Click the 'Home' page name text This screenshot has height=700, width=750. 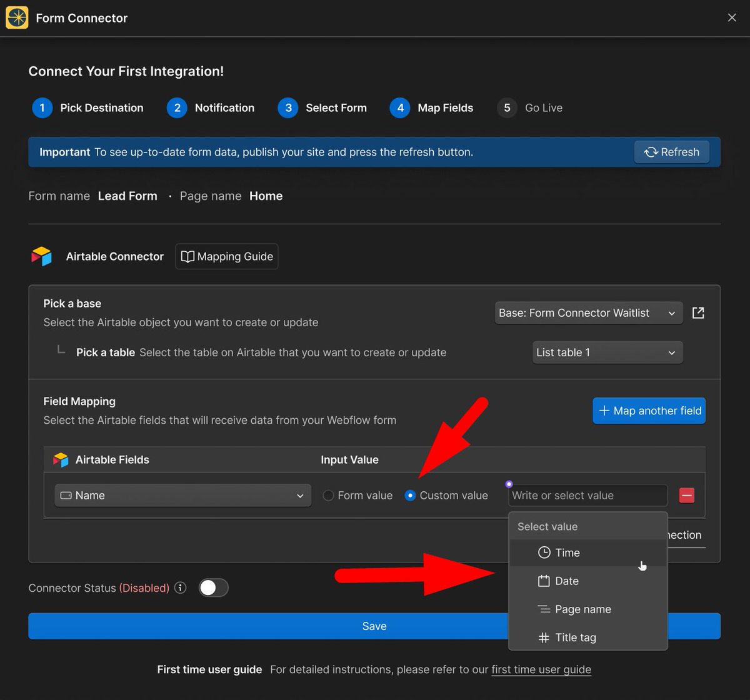266,196
